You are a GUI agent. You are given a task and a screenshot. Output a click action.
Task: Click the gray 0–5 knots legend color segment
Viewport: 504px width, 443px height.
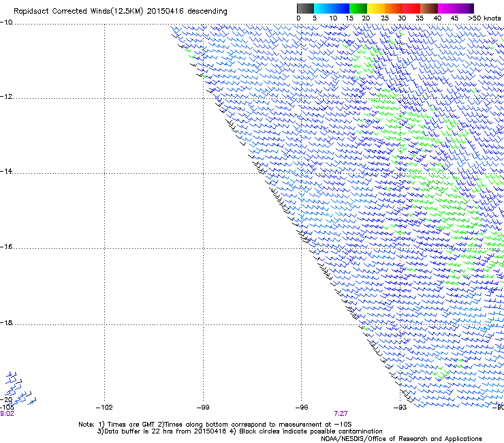click(305, 8)
